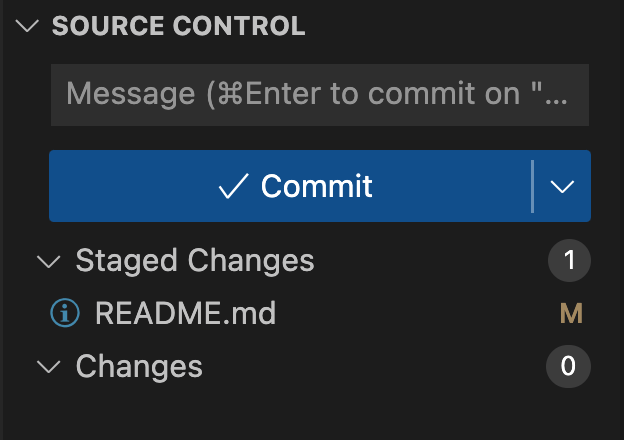
Task: Open the Commit button dropdown arrow
Action: pos(563,186)
